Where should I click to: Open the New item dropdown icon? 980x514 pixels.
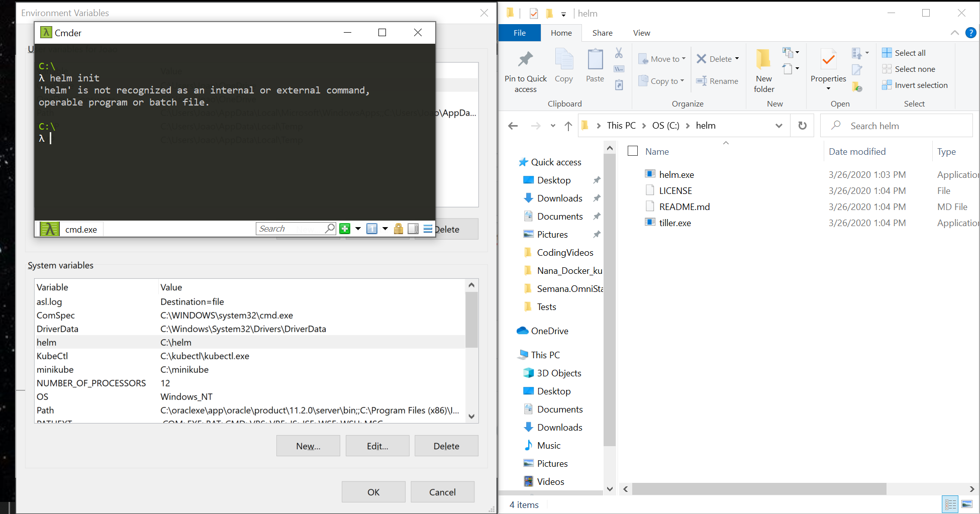point(791,52)
